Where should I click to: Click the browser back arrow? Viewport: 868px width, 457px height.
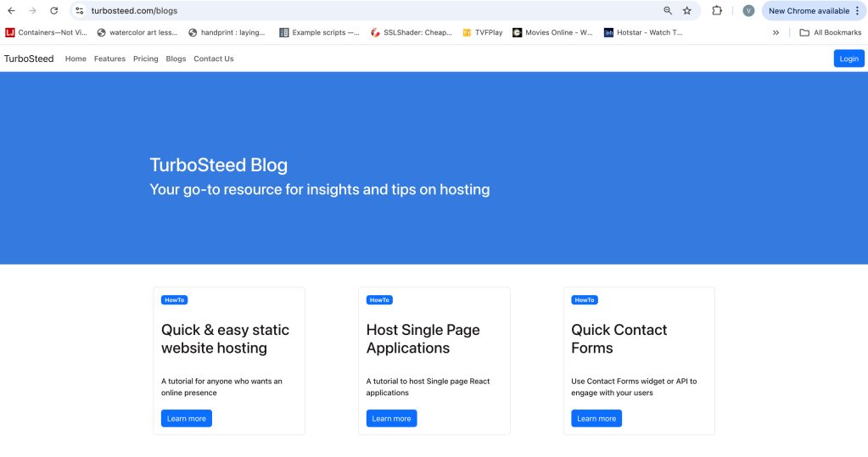point(12,11)
